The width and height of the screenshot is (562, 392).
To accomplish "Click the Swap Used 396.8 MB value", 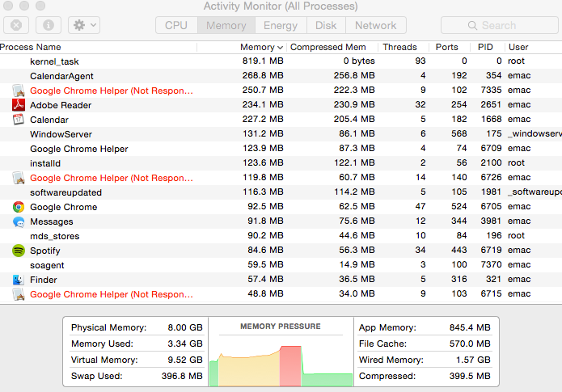I will click(182, 376).
